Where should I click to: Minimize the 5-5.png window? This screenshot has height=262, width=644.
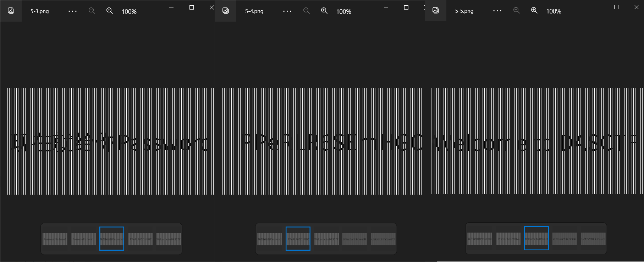pos(596,7)
